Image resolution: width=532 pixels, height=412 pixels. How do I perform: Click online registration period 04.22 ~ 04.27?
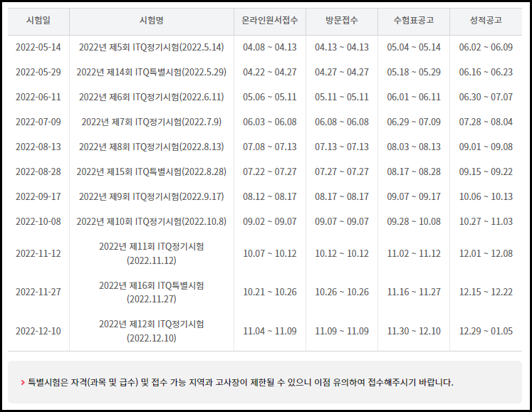point(270,72)
